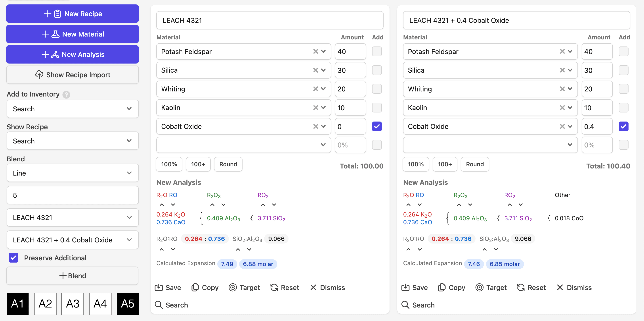644x321 pixels.
Task: Uncheck Add box for Cobalt Oxide 0.4
Action: [x=623, y=126]
